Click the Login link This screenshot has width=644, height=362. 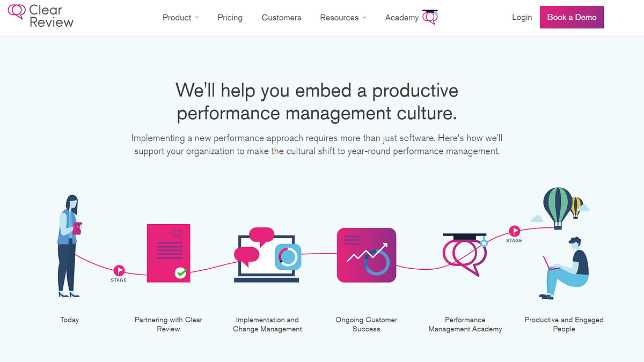pyautogui.click(x=522, y=17)
